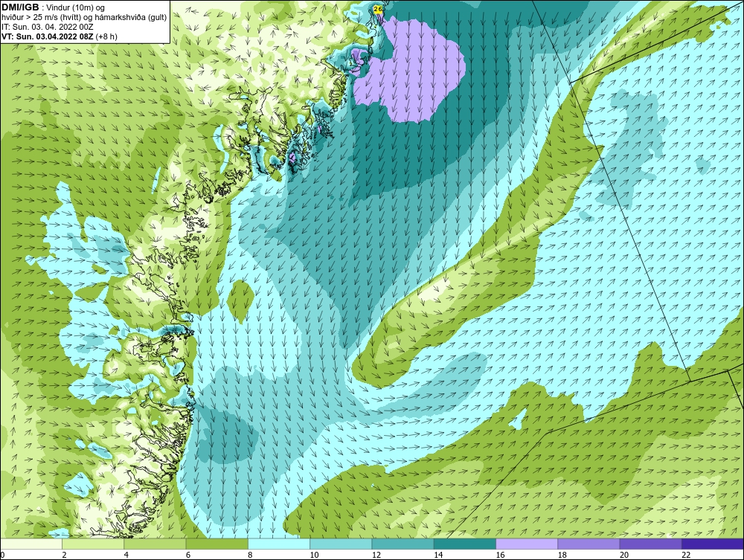This screenshot has width=744, height=560.
Task: Click the 20–22 m/s violet legend swatch
Action: 650,544
